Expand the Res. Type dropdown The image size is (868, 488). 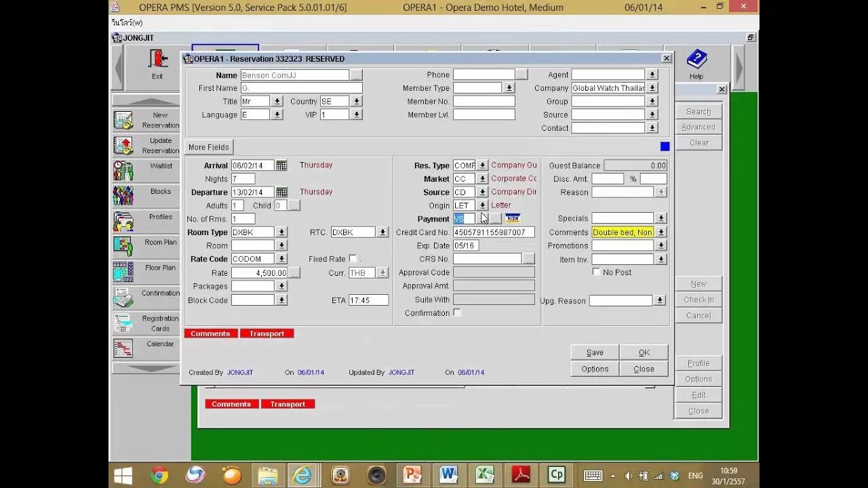point(482,165)
